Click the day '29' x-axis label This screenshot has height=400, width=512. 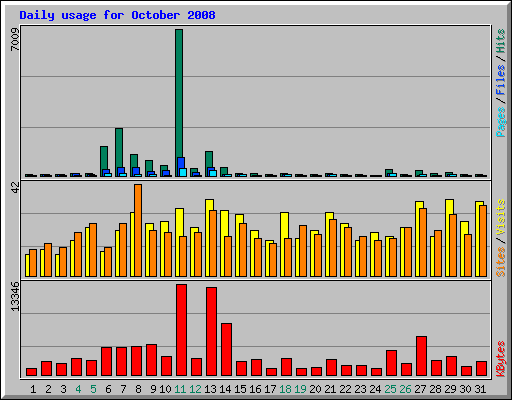[x=450, y=389]
